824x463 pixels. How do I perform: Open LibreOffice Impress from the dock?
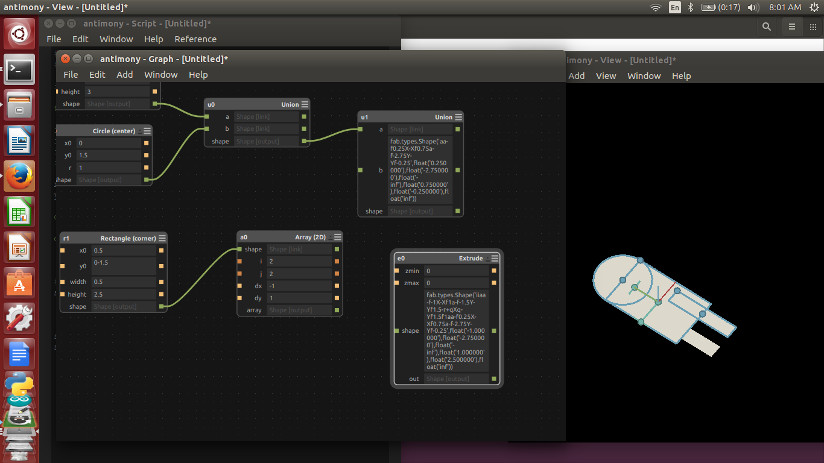point(19,248)
